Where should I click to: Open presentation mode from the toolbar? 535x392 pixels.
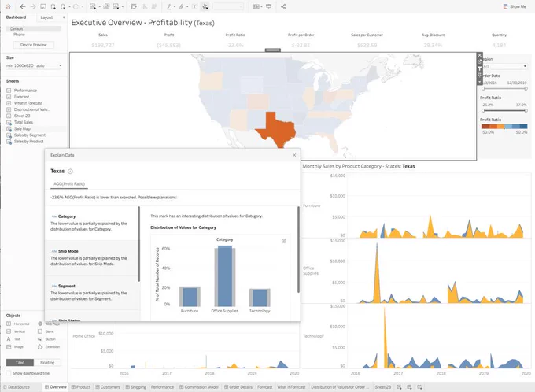pos(269,6)
